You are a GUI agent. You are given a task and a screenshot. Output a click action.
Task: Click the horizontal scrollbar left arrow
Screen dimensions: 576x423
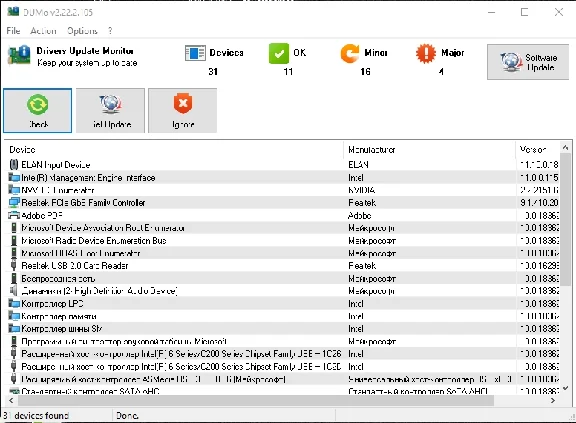click(11, 401)
